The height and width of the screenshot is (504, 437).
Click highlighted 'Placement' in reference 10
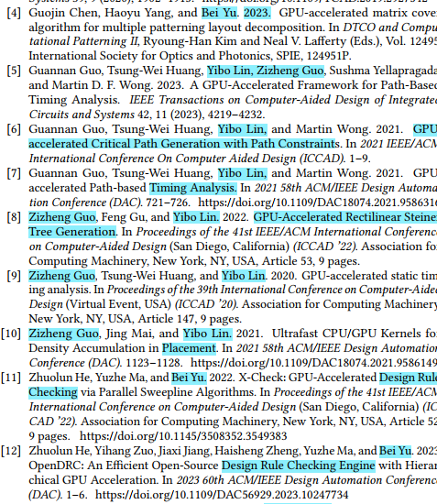click(189, 348)
